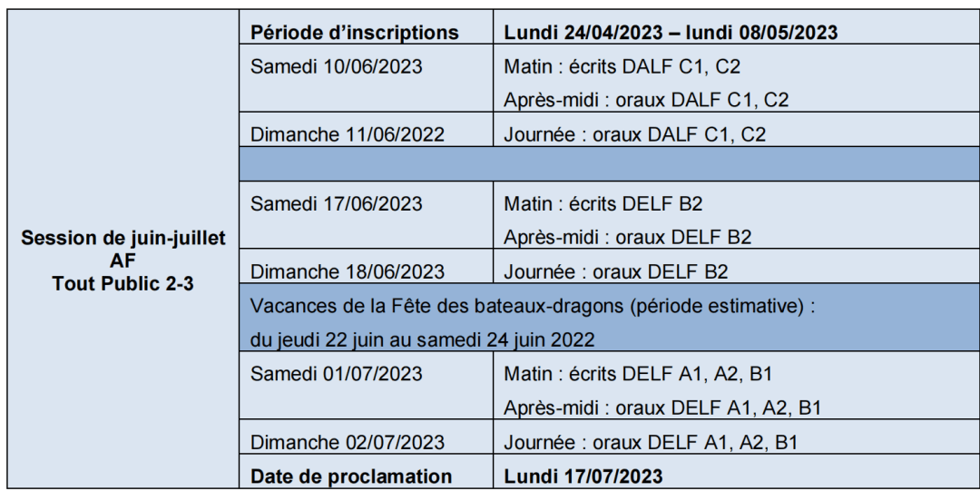Click the 'Période d'inscriptions' header cell

click(x=366, y=27)
